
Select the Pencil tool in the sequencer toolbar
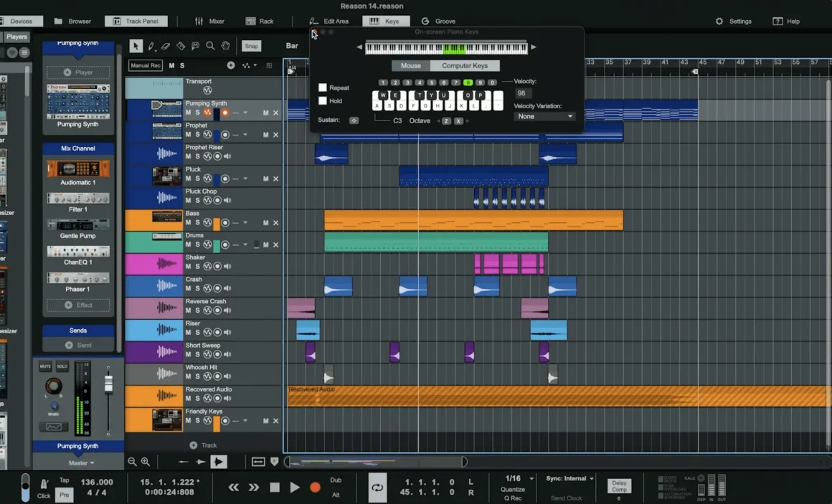[151, 45]
